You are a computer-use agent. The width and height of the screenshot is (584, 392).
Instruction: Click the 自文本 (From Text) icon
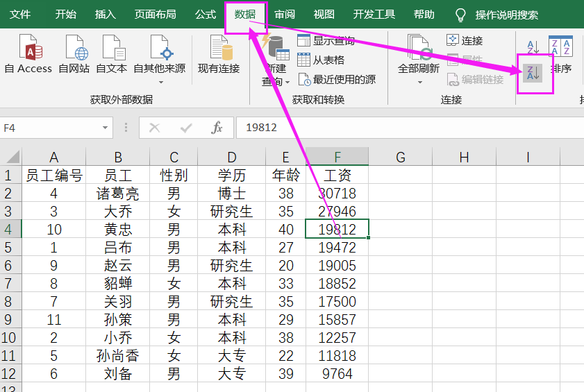click(x=111, y=54)
